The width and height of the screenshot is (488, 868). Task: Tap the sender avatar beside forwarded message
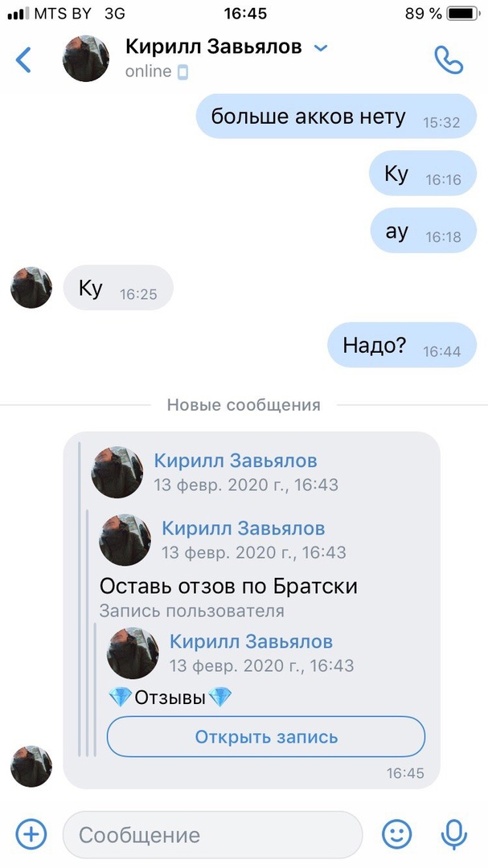[31, 767]
